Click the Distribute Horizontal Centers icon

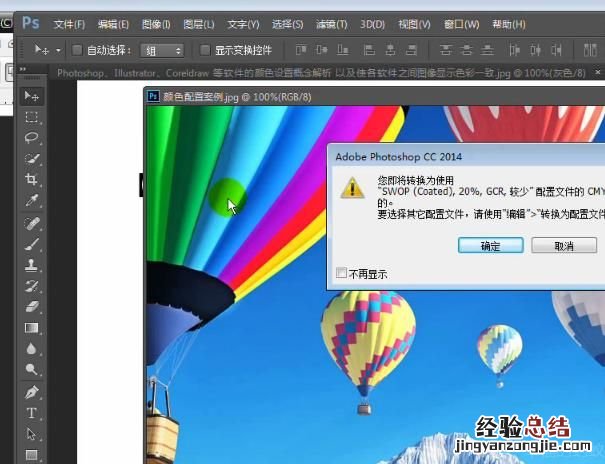click(535, 50)
